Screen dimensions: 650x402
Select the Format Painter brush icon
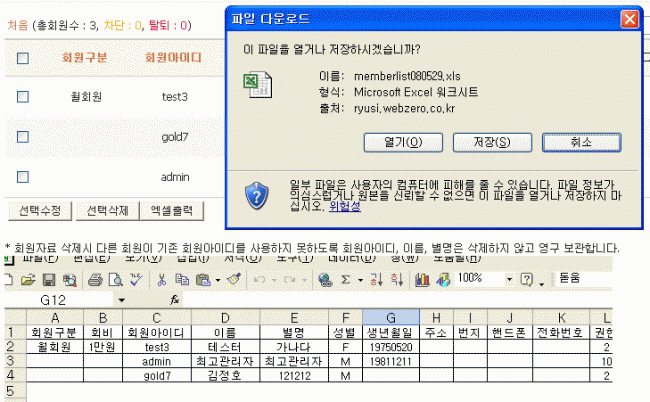pyautogui.click(x=234, y=280)
